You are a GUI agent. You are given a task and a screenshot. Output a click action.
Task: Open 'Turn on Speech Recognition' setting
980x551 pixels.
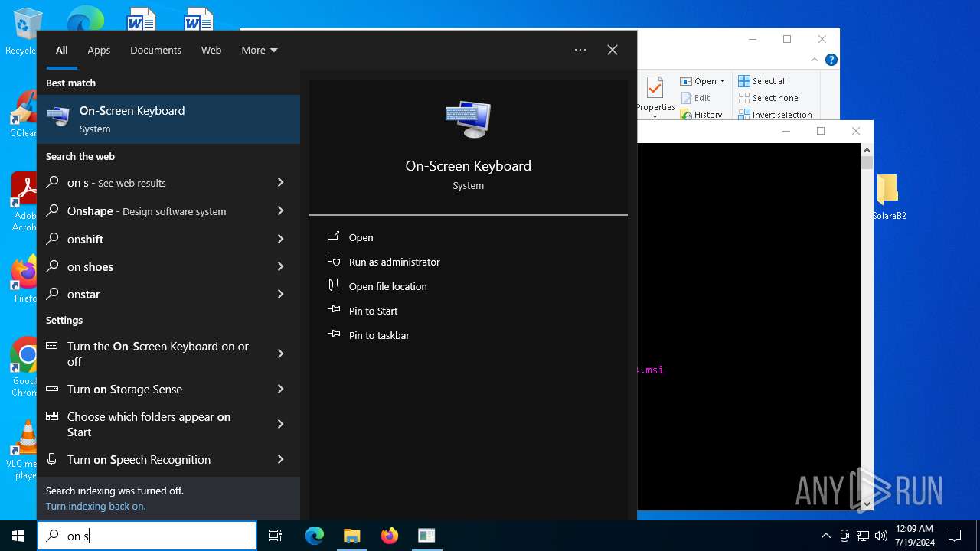click(x=154, y=459)
